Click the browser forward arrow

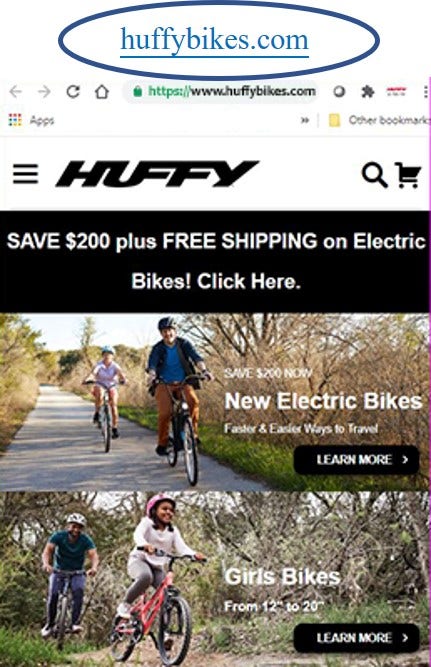click(x=44, y=91)
